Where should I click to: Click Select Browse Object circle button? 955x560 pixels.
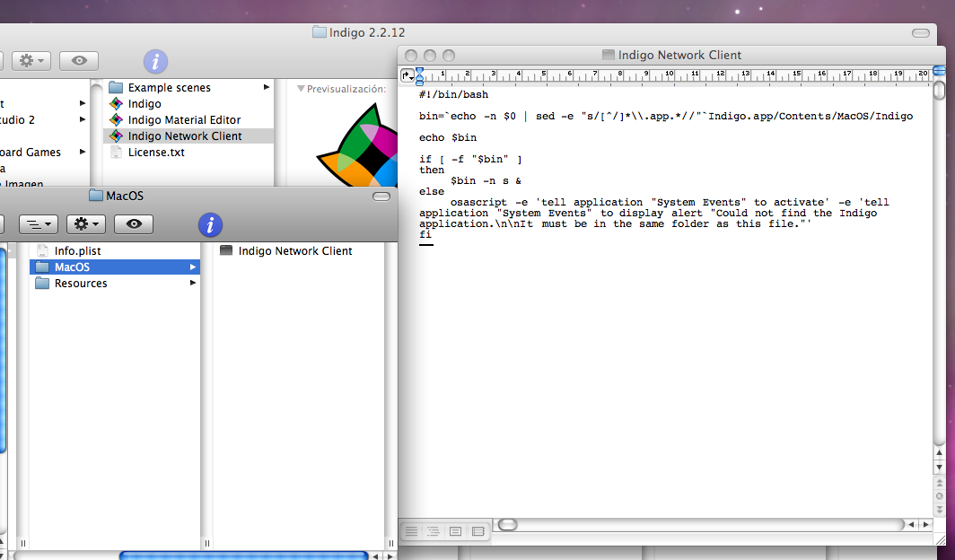pyautogui.click(x=939, y=496)
